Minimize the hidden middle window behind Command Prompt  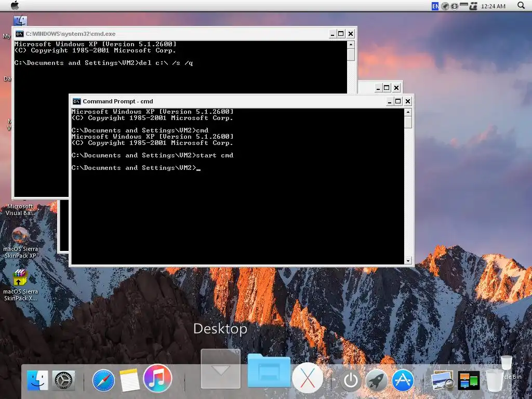378,88
